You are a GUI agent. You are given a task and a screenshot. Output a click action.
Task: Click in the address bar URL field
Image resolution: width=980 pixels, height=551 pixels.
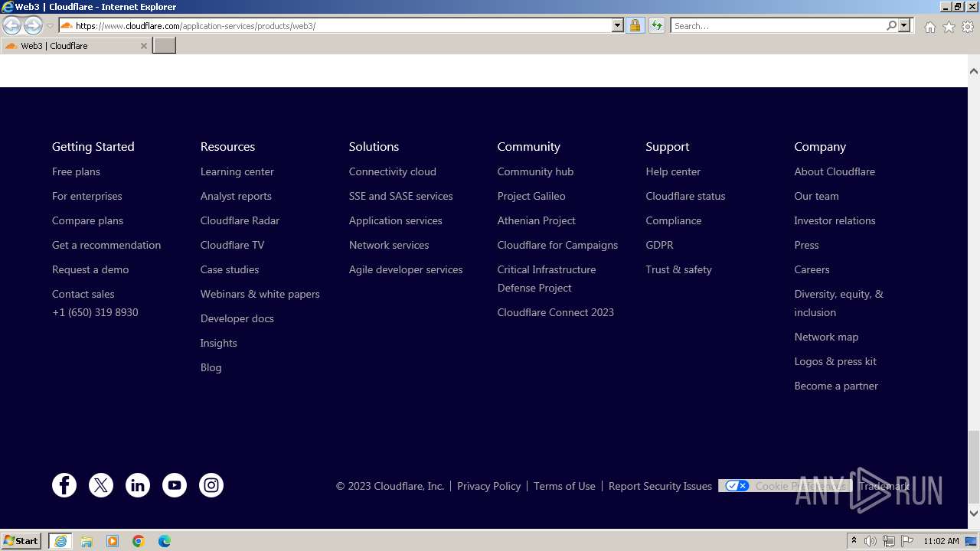click(341, 26)
